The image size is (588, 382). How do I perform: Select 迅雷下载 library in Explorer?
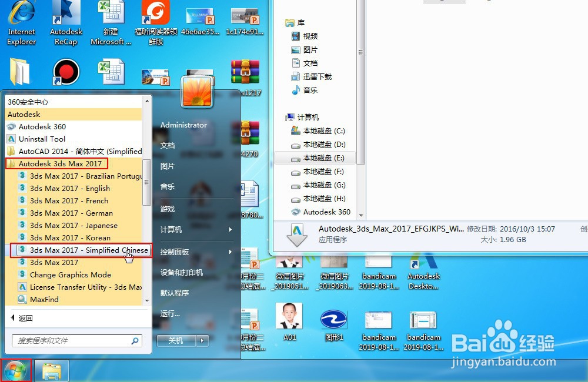(312, 77)
